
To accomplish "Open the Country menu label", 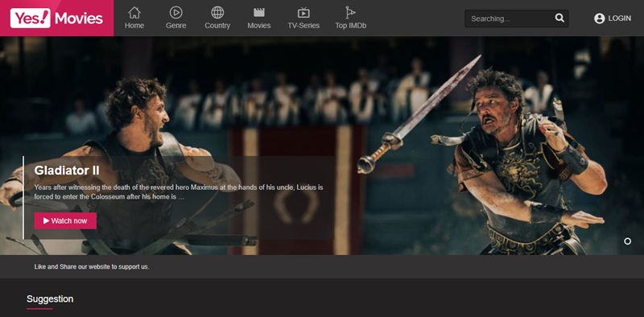I will [217, 26].
